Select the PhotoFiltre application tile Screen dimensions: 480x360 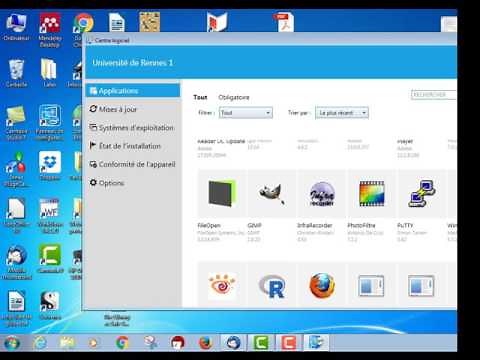372,194
